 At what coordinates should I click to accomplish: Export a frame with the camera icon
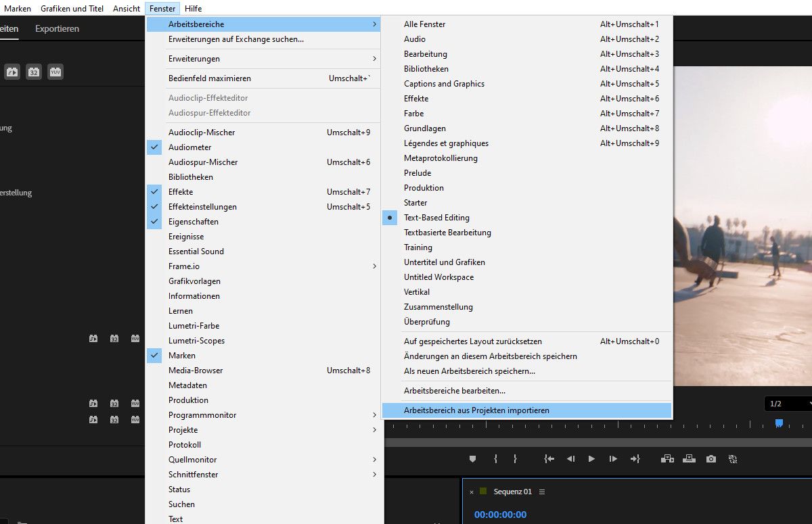point(710,458)
